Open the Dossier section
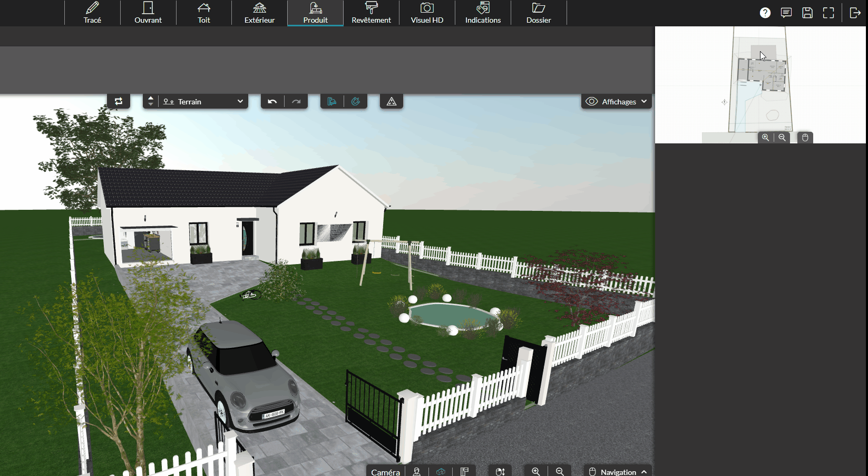The width and height of the screenshot is (868, 476). (539, 13)
